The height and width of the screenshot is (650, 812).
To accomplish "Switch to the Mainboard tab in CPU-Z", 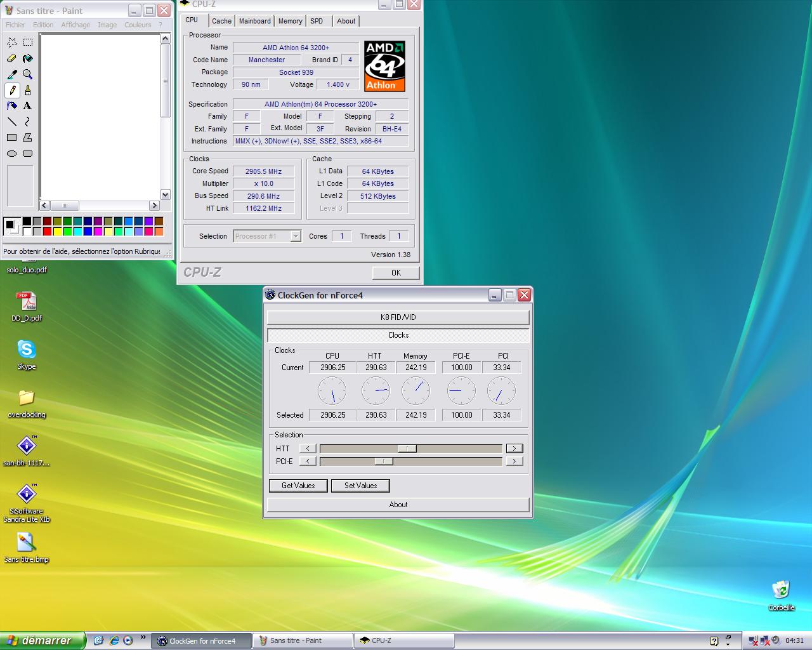I will coord(254,21).
